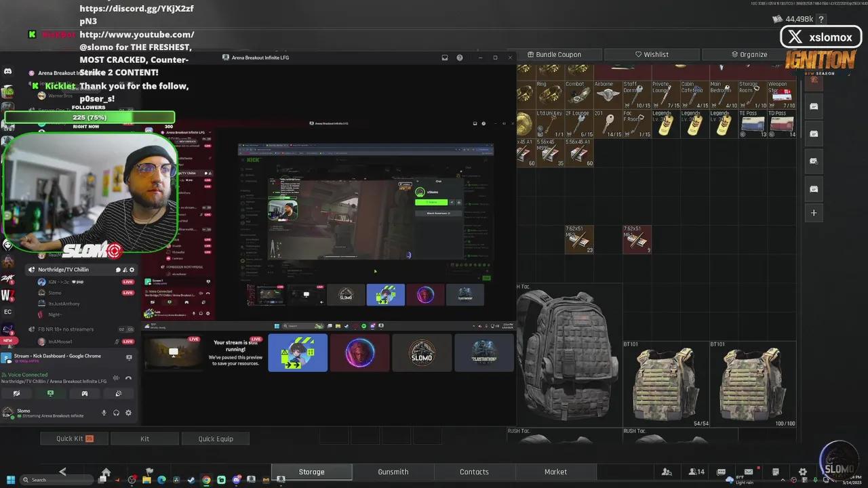Click the Organize button
This screenshot has width=868, height=488.
point(749,54)
